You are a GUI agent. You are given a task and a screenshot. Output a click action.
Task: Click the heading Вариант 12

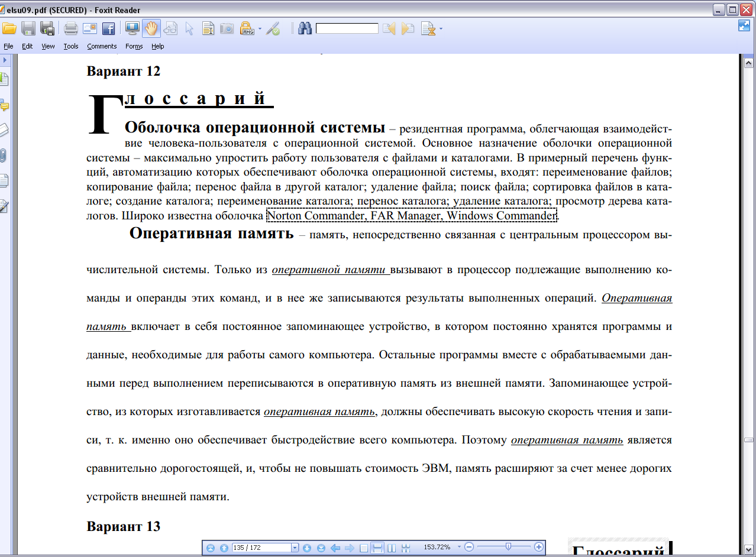click(x=124, y=72)
